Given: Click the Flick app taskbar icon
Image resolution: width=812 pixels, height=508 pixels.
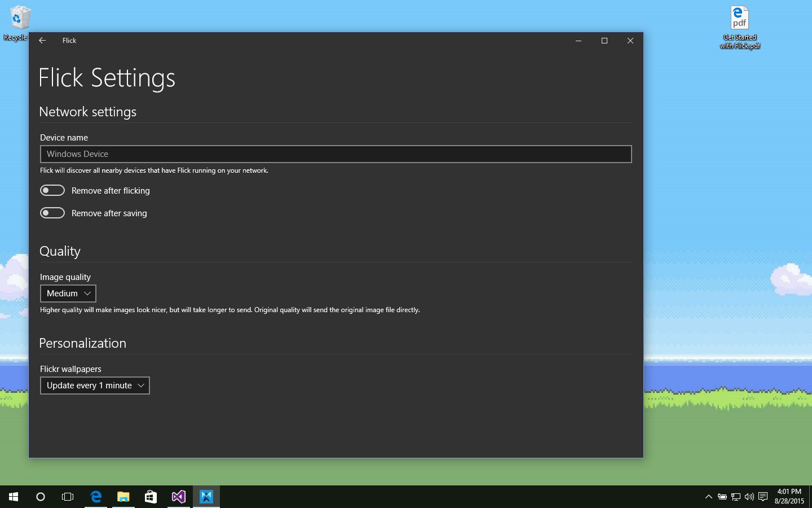Looking at the screenshot, I should point(206,497).
